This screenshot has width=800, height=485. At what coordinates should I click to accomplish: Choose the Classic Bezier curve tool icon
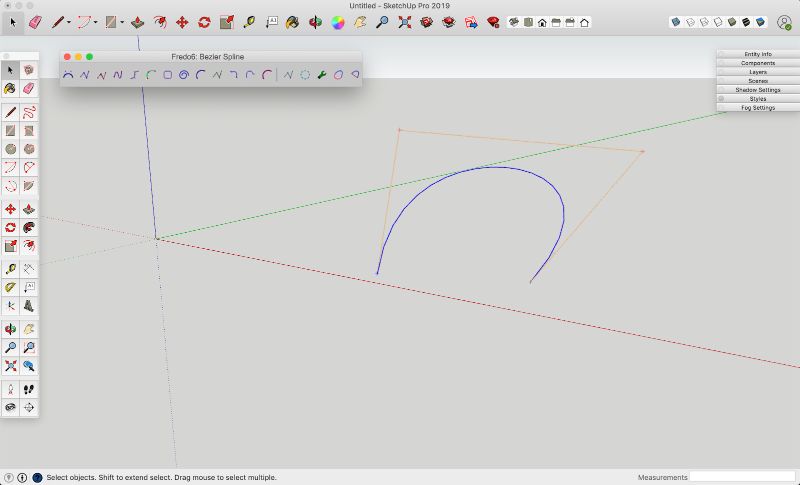68,74
